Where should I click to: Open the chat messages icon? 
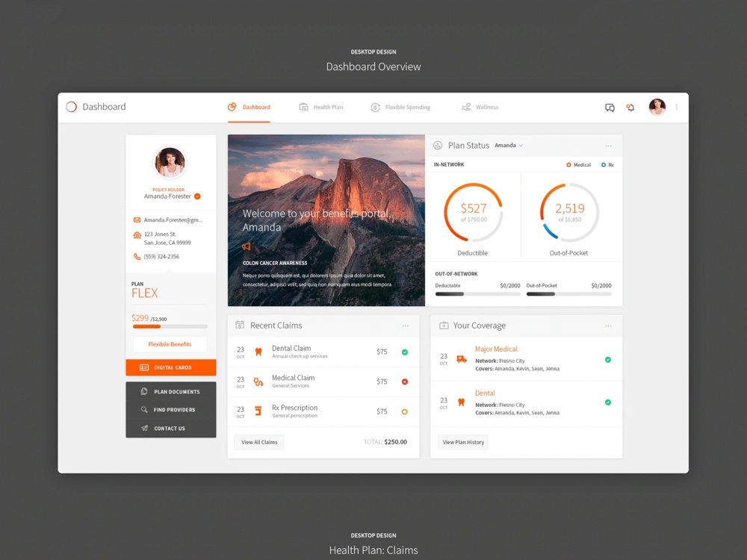click(x=610, y=108)
